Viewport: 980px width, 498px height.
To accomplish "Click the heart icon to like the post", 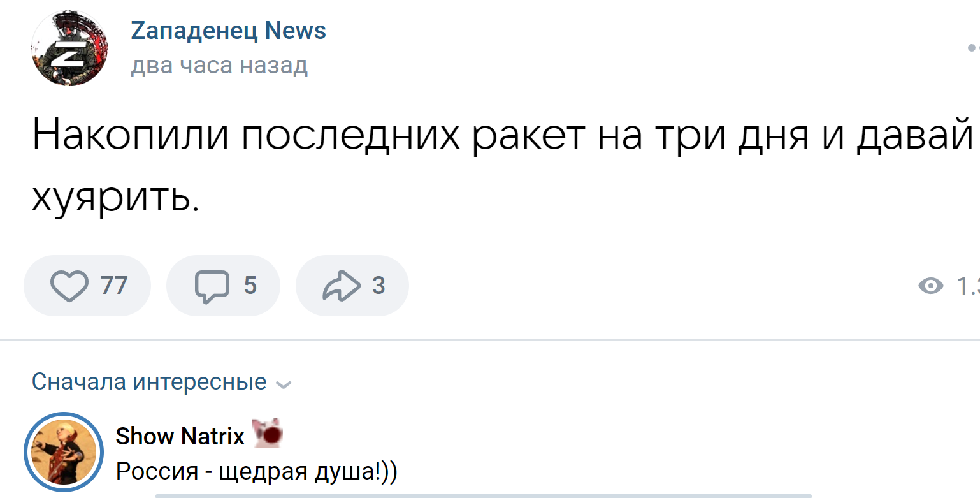I will pos(69,286).
